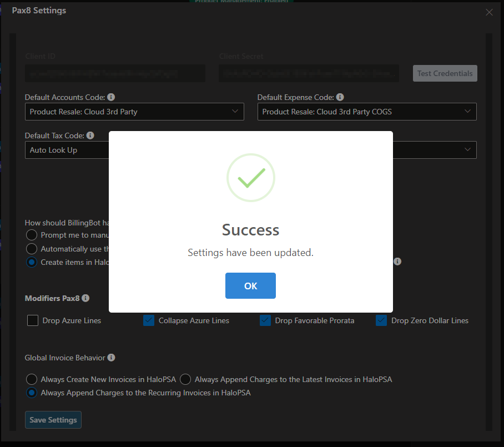This screenshot has width=504, height=447.
Task: Show info for Global Invoice Behavior
Action: point(111,358)
